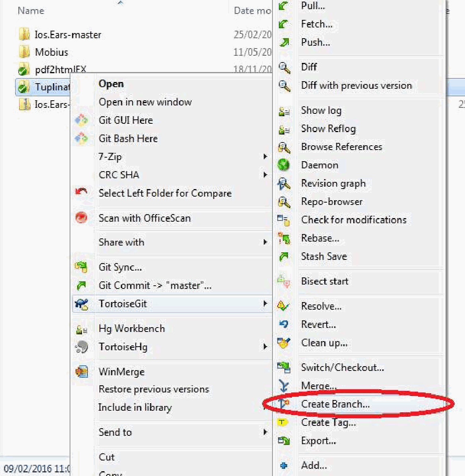Click the WinMerge icon

coord(82,372)
